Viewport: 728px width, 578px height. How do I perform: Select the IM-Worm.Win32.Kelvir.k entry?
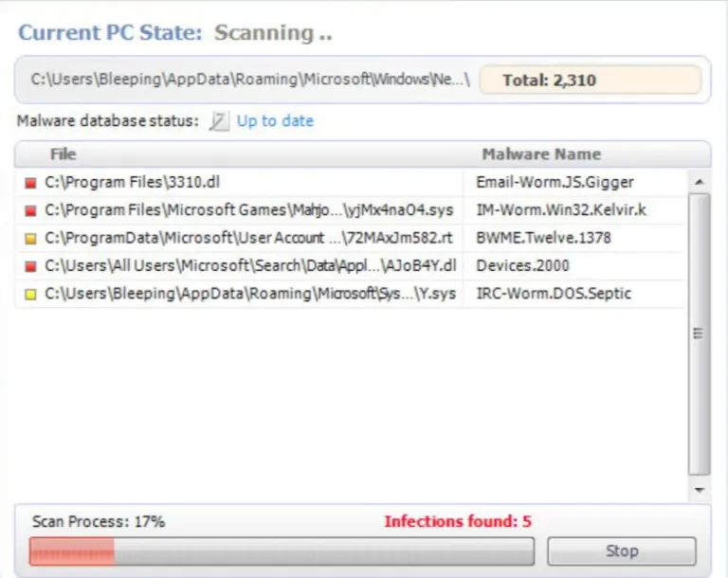pos(351,210)
